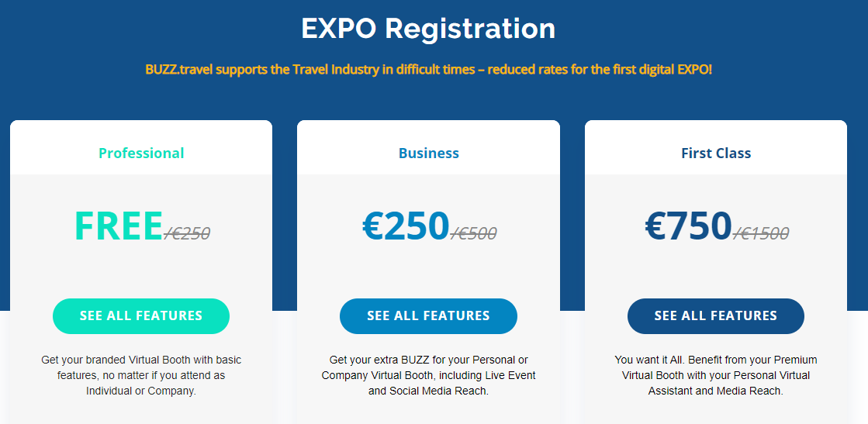Screen dimensions: 868x424
Task: Click the €750 First Class price
Action: pos(688,226)
